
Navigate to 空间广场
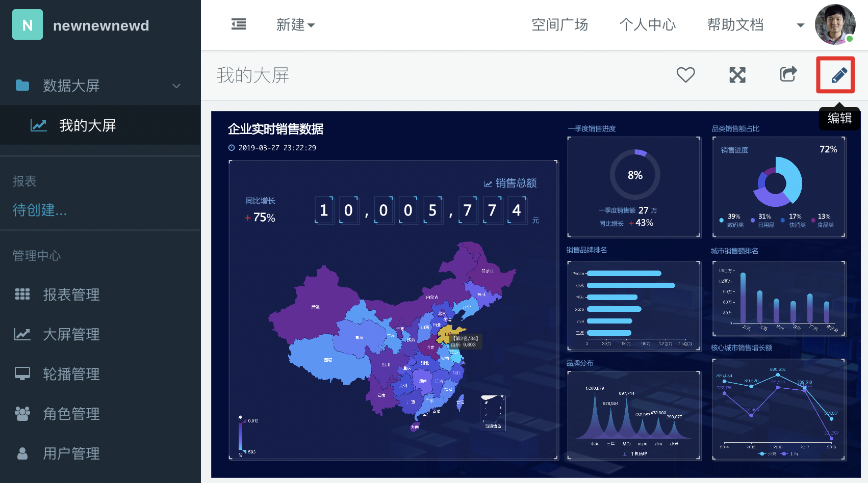coord(559,24)
